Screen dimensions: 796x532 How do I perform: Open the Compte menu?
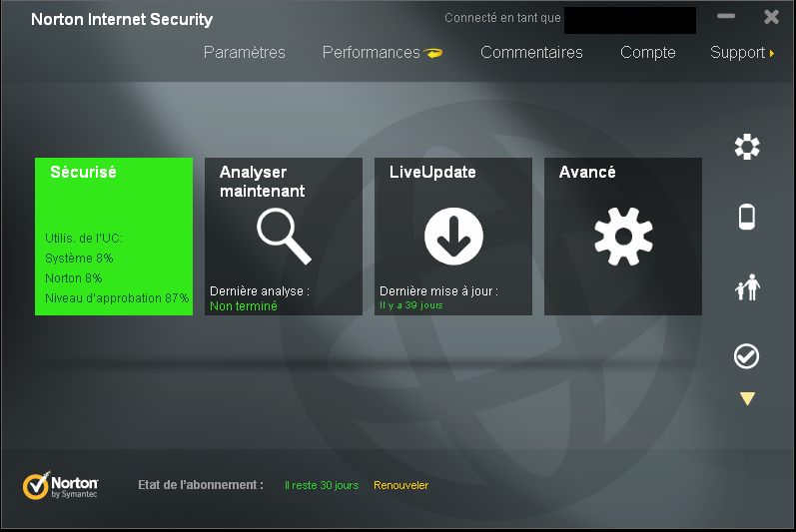point(648,52)
